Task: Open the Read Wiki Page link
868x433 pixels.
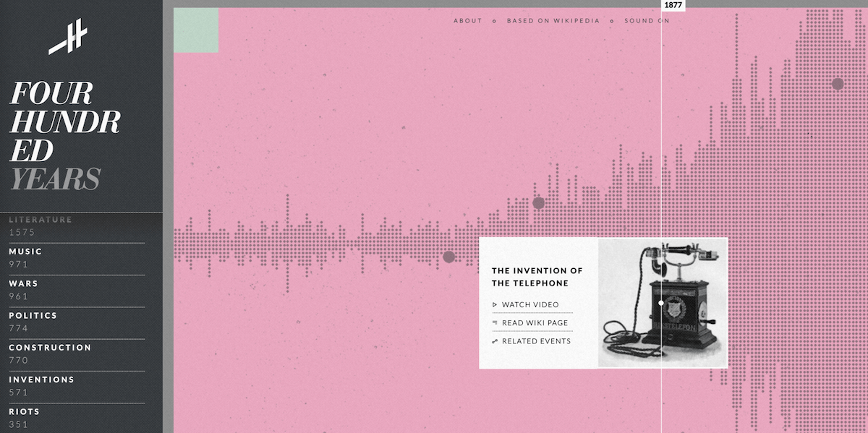Action: (x=533, y=322)
